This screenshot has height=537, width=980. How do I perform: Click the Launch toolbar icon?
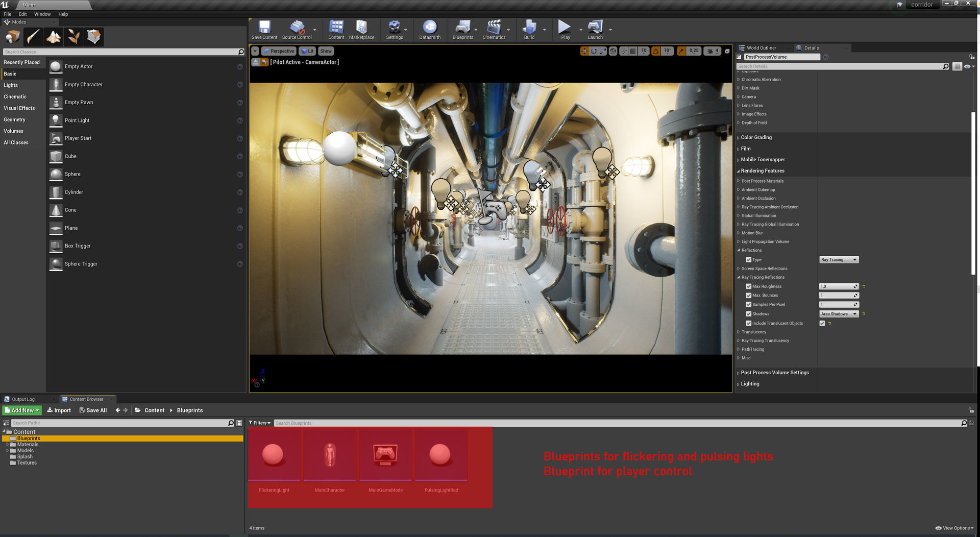pyautogui.click(x=595, y=30)
